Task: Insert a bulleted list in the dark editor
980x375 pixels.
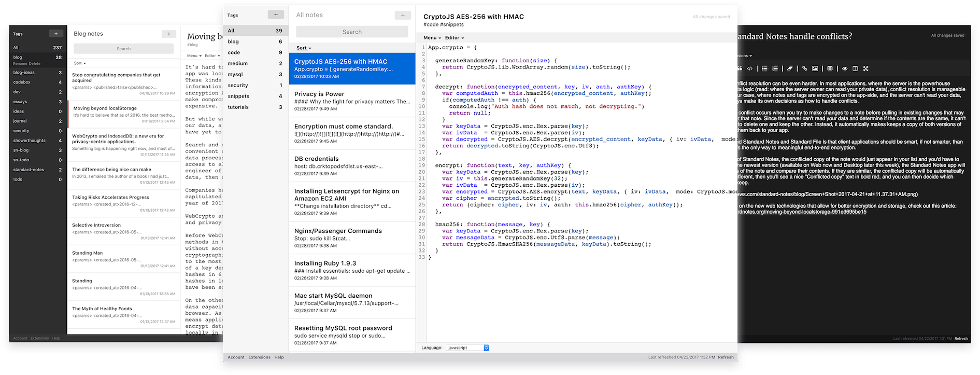Action: (x=764, y=68)
